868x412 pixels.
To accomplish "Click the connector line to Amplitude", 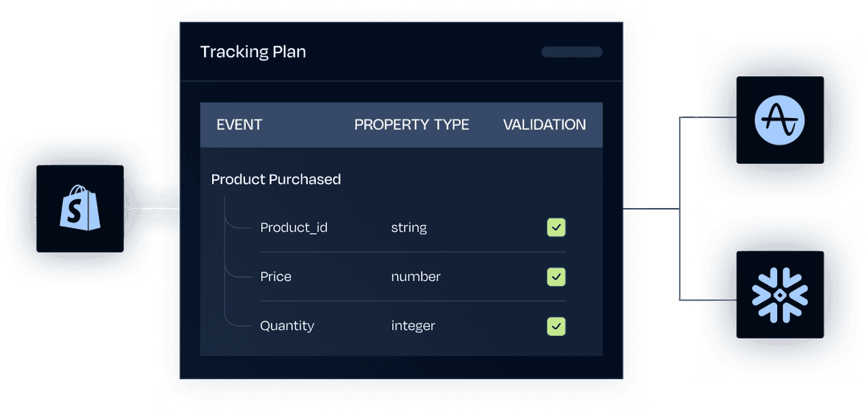I will pyautogui.click(x=708, y=117).
